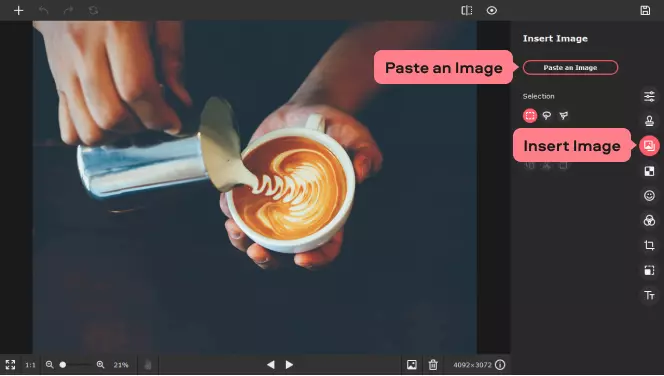Screen dimensions: 664x376
Task: Open the adjustments sliders tool
Action: pyautogui.click(x=649, y=97)
